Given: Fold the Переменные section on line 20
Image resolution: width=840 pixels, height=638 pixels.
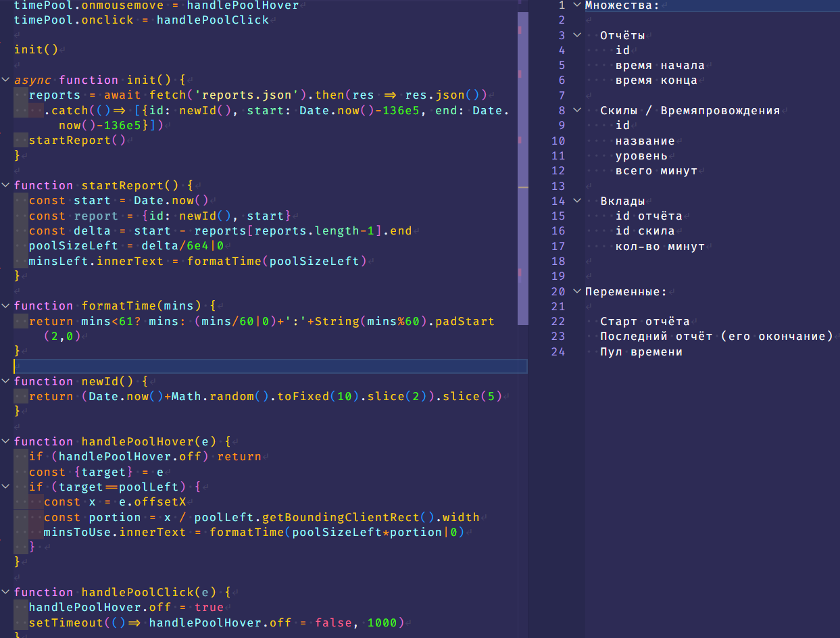Looking at the screenshot, I should click(576, 291).
